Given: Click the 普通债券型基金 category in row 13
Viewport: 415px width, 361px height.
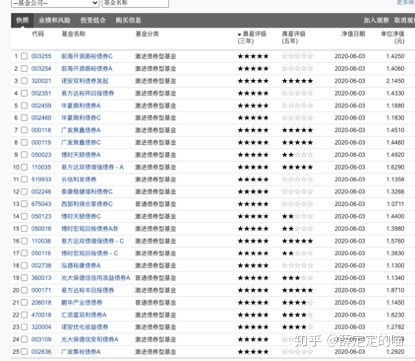Looking at the screenshot, I should click(155, 204).
